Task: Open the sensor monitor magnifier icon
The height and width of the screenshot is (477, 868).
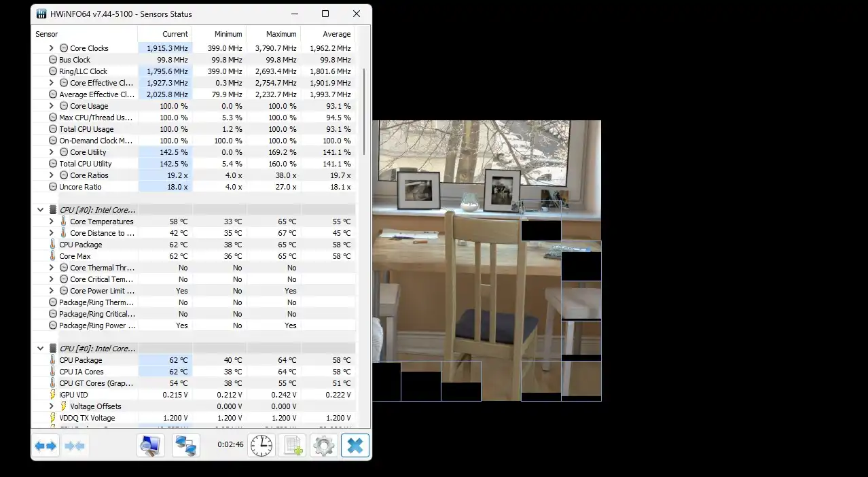Action: tap(150, 446)
